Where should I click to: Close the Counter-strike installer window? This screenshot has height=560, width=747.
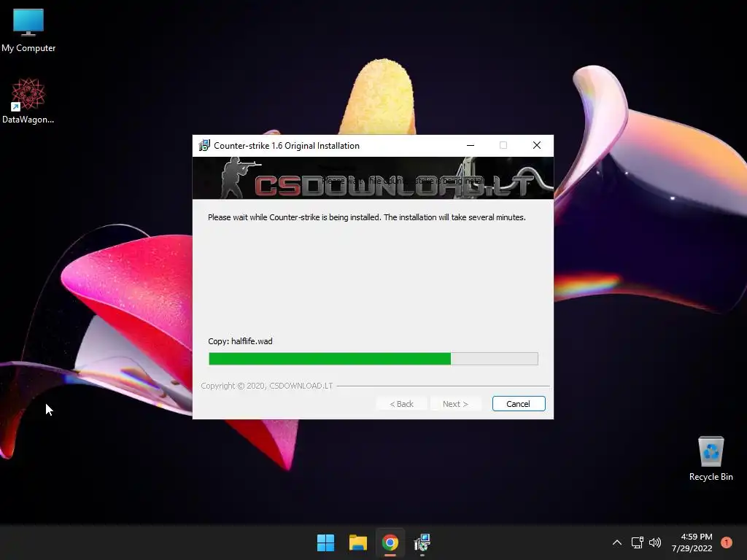coord(537,145)
